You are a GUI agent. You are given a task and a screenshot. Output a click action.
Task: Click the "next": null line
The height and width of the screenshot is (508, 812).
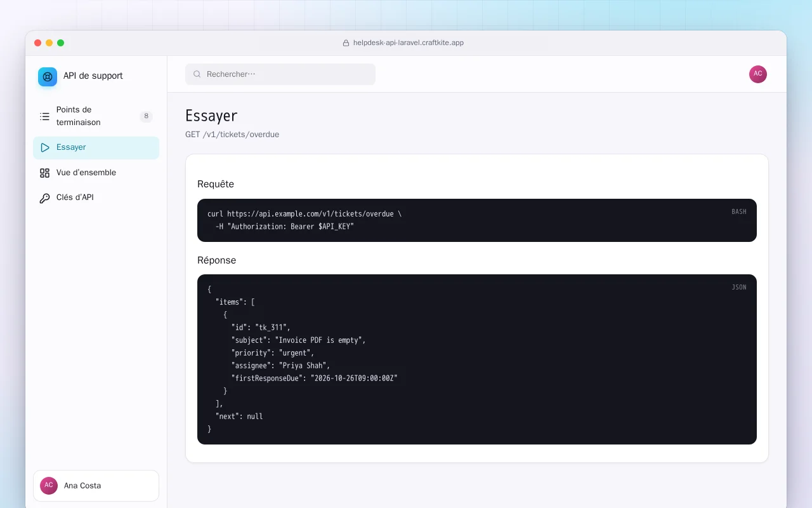(239, 417)
